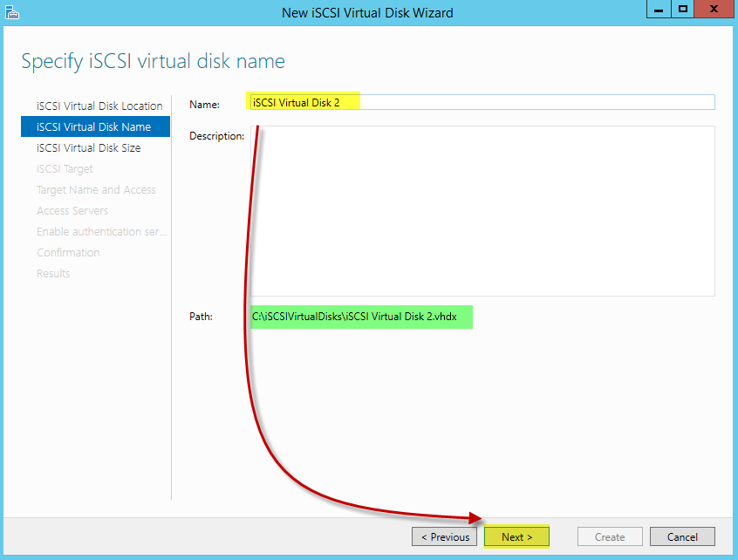Click the wizard icon in title bar

[11, 13]
